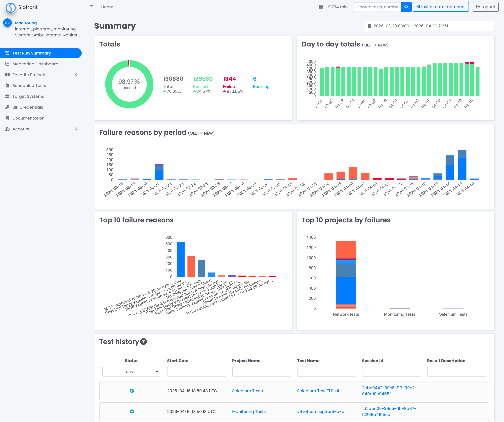Image resolution: width=504 pixels, height=422 pixels.
Task: Expand the Account section
Action: point(76,129)
